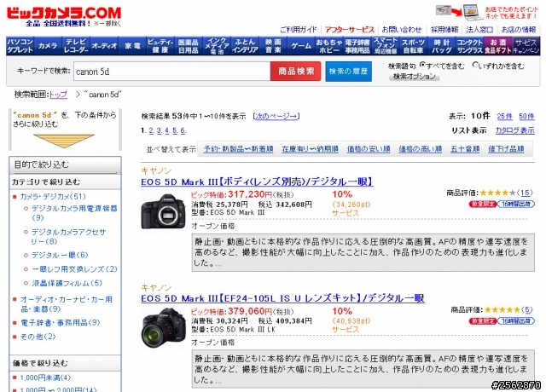This screenshot has height=392, width=546.
Task: Filter by カメラ・デジカメ(51) category
Action: tap(53, 197)
